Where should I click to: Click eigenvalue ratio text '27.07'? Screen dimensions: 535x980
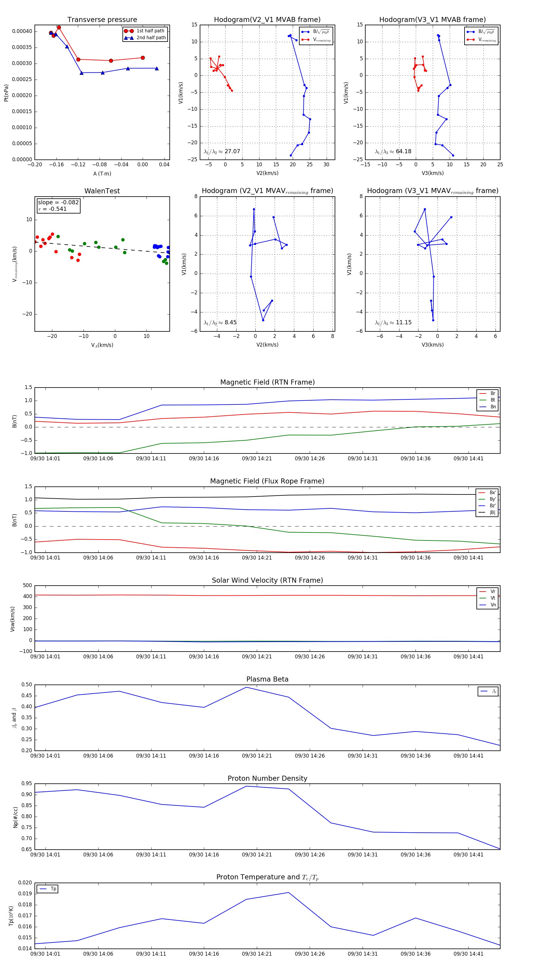coord(232,151)
